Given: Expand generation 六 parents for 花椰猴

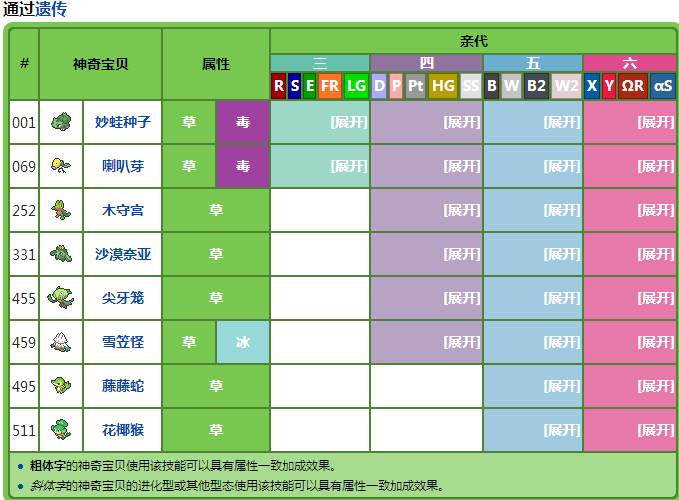Looking at the screenshot, I should pyautogui.click(x=656, y=430).
